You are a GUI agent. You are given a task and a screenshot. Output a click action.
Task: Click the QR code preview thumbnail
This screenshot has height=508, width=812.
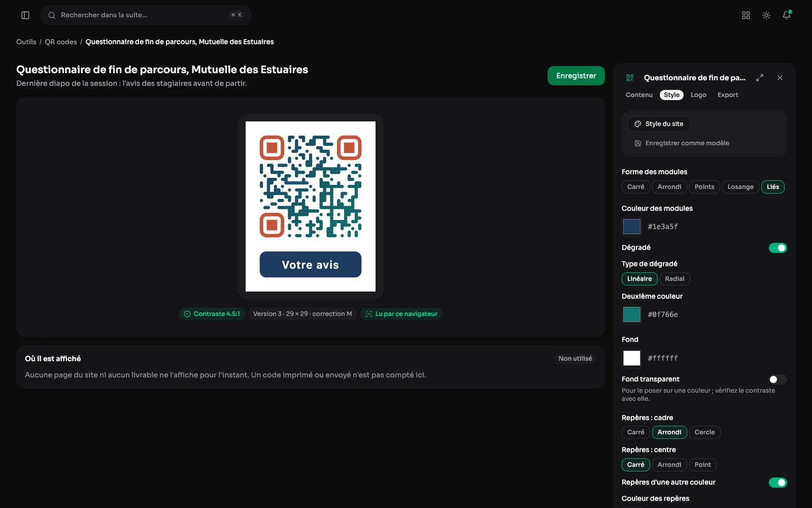[x=311, y=206]
